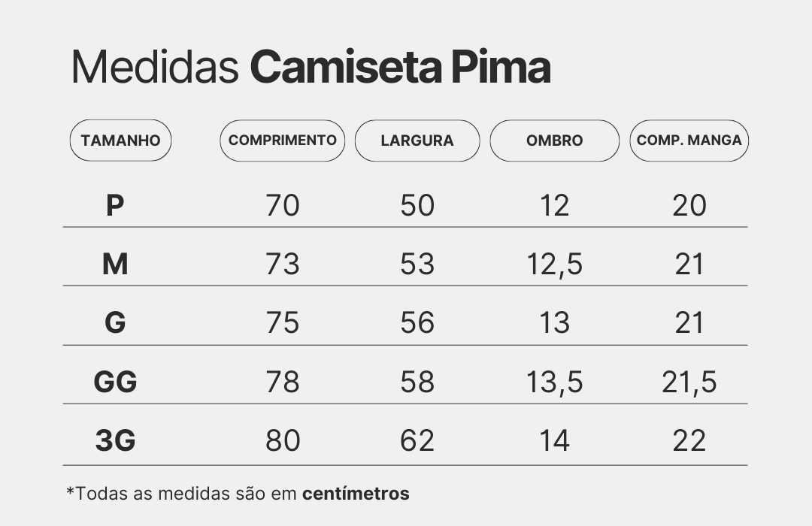Select the LARGURA column header

[417, 141]
